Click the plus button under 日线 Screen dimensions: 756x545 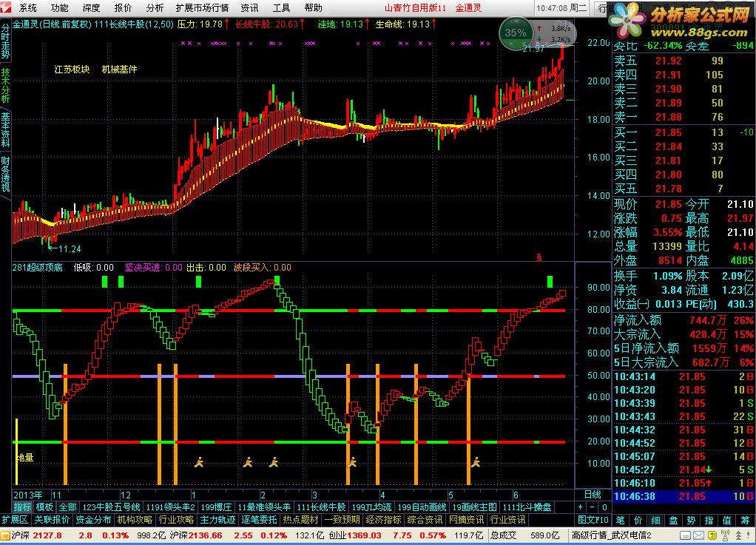point(581,507)
